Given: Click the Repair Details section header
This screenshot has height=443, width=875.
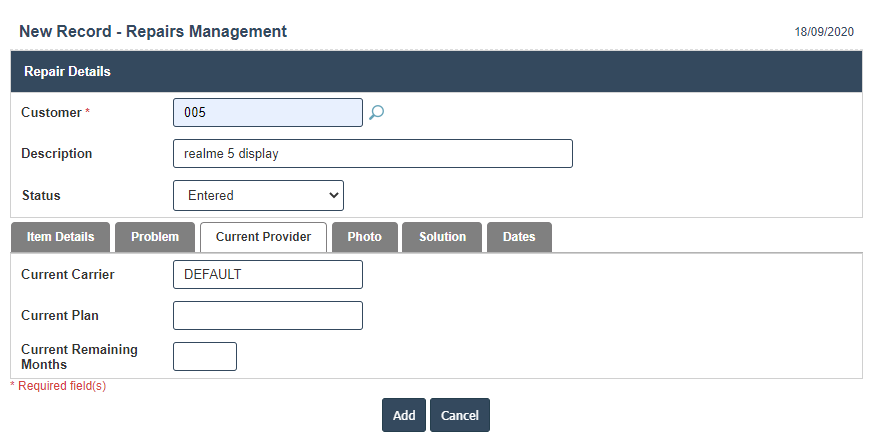Looking at the screenshot, I should click(x=67, y=72).
